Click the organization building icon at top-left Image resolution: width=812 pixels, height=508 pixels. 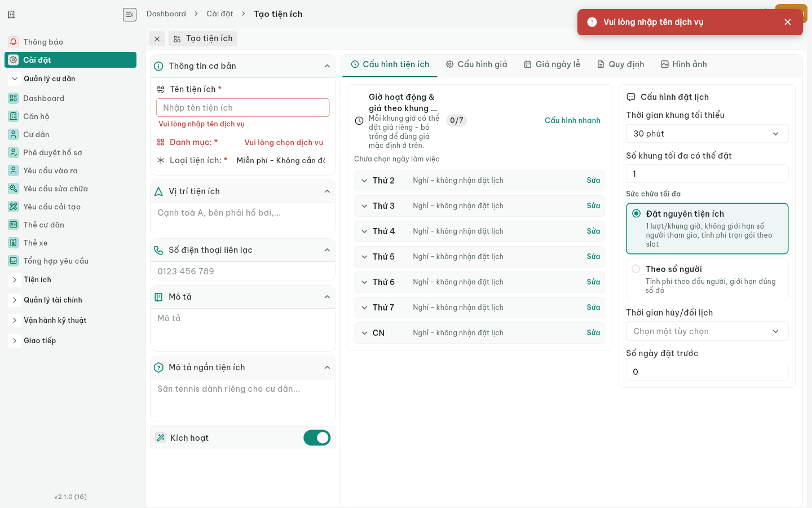[x=11, y=15]
